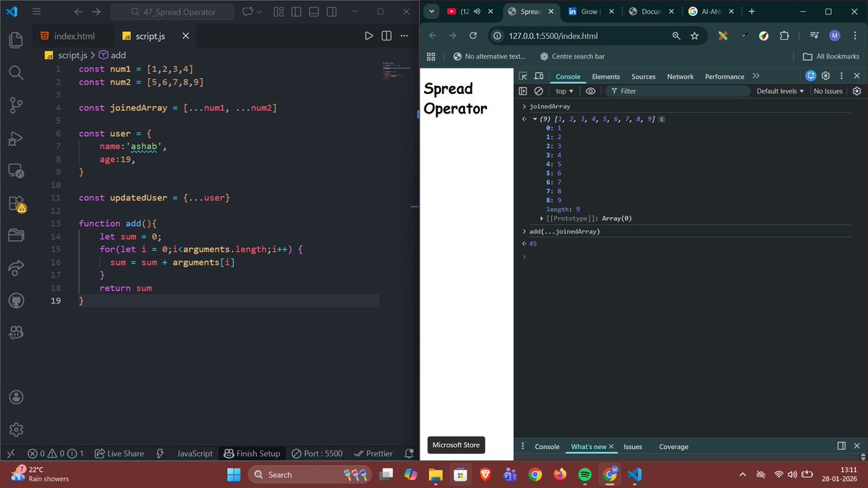Click Finish Setup in status bar
The height and width of the screenshot is (488, 868).
(x=252, y=453)
